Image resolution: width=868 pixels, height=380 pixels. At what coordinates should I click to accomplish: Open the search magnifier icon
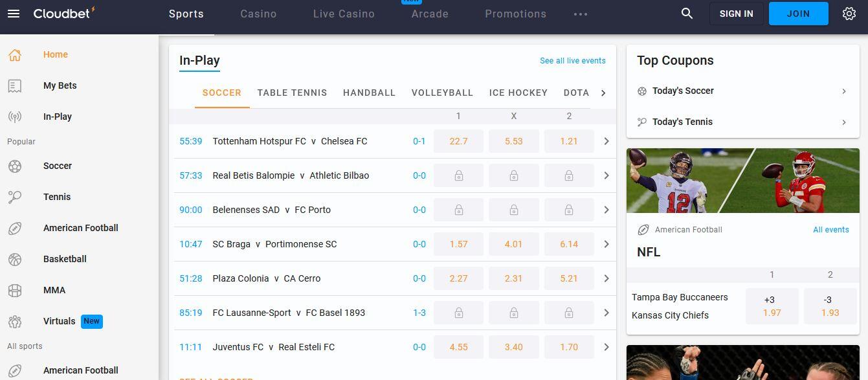[x=687, y=14]
